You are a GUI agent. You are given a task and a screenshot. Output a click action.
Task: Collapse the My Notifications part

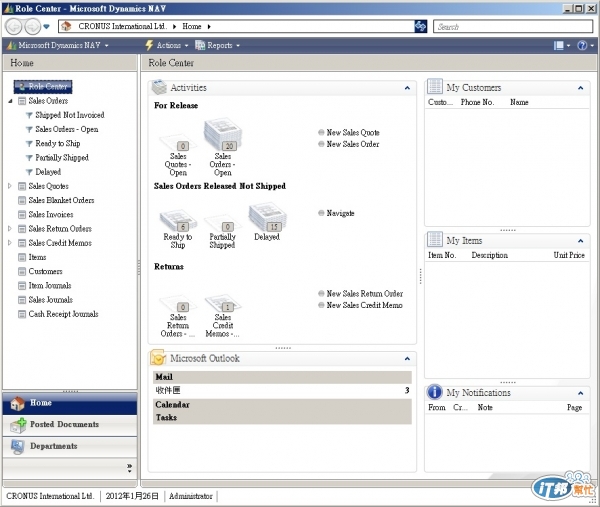580,393
